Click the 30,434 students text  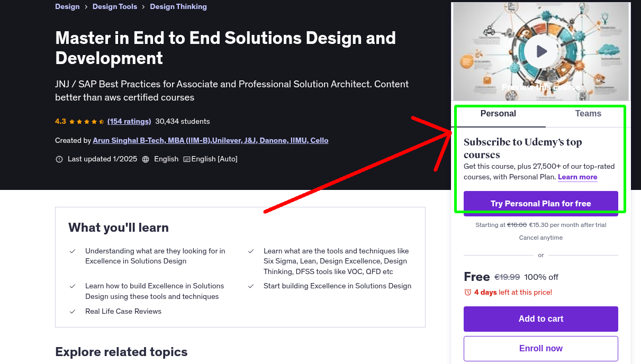point(183,121)
